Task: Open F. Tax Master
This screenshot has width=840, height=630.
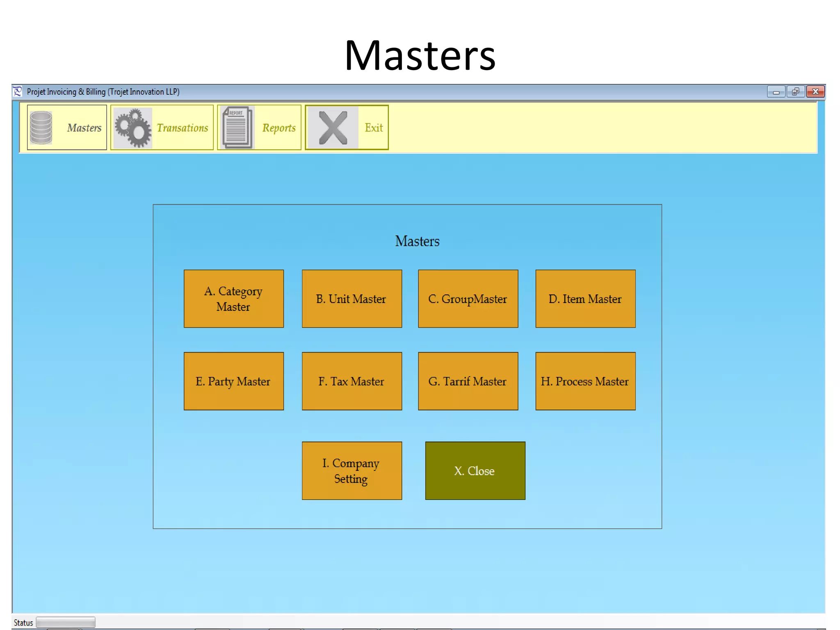Action: (x=352, y=381)
